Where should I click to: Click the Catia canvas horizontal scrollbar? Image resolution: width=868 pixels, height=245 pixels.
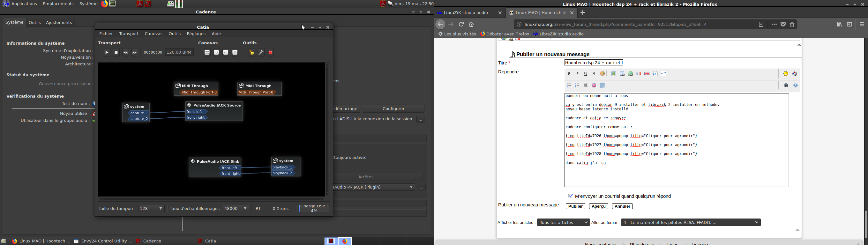click(x=211, y=199)
